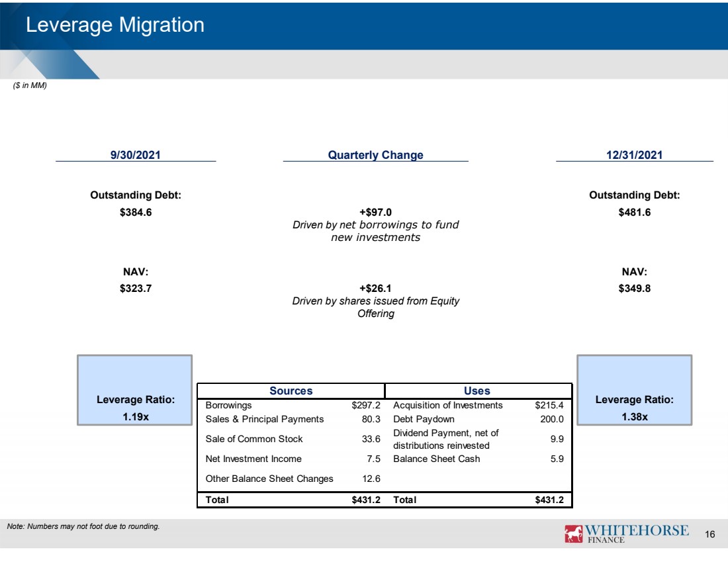Click the 12.6 other changes amount
The width and height of the screenshot is (728, 562).
(371, 479)
